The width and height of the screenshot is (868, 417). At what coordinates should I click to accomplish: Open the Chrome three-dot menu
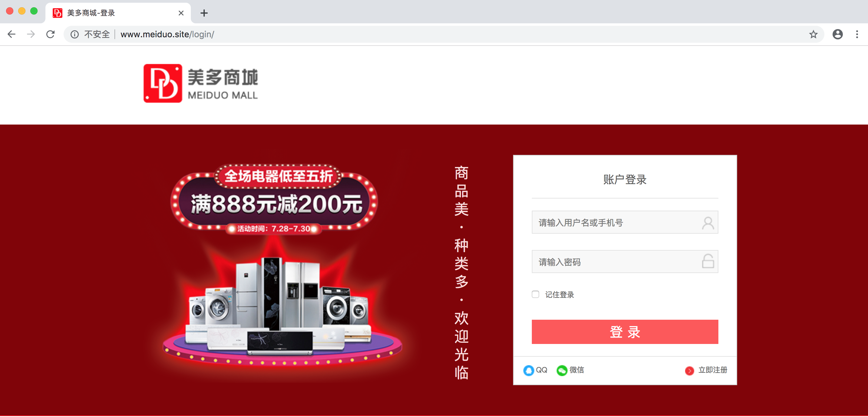[857, 34]
